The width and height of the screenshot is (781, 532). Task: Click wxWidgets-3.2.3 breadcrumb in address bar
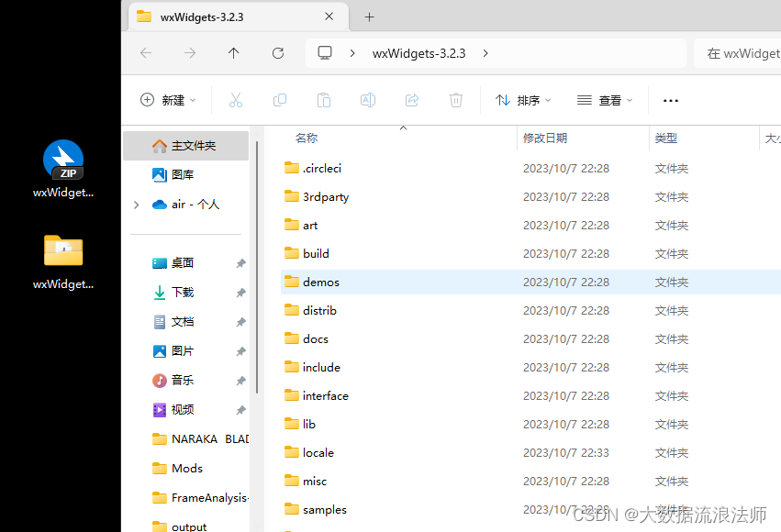tap(418, 53)
